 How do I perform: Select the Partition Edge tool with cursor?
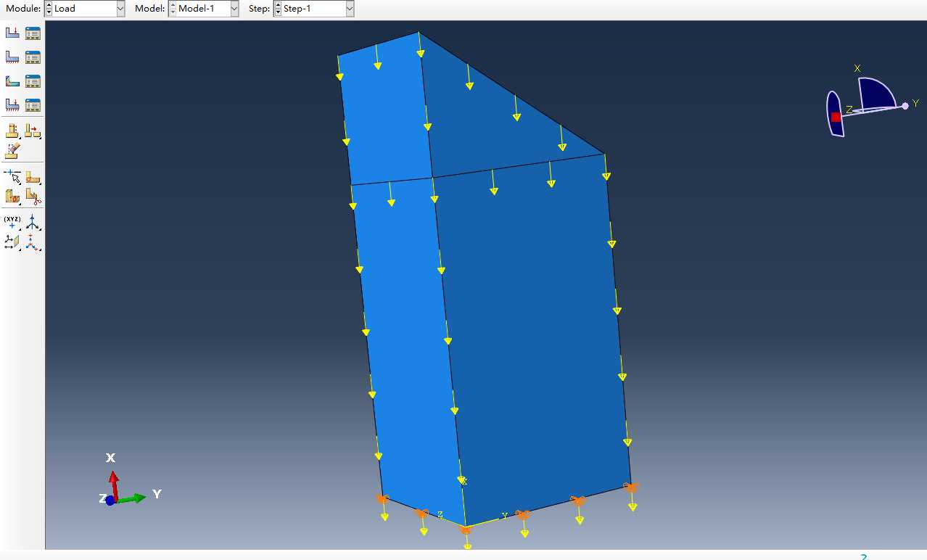pos(12,176)
